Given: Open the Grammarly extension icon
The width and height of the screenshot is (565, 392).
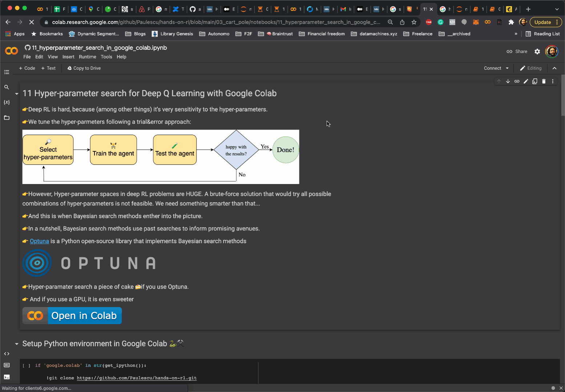Looking at the screenshot, I should click(440, 22).
